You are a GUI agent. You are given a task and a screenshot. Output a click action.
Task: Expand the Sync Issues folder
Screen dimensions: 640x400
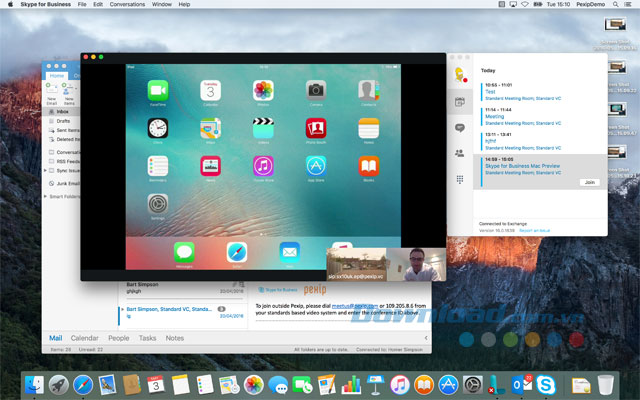[x=46, y=171]
